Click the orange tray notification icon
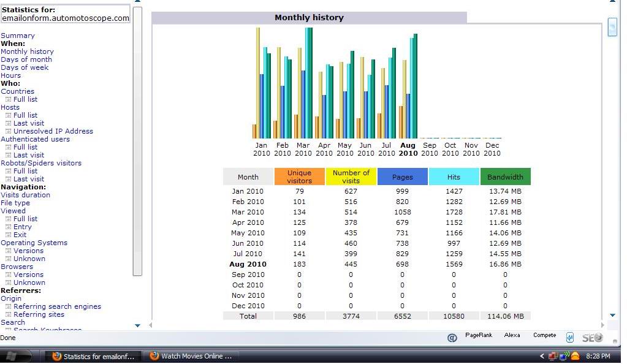The image size is (627, 364). pyautogui.click(x=575, y=355)
